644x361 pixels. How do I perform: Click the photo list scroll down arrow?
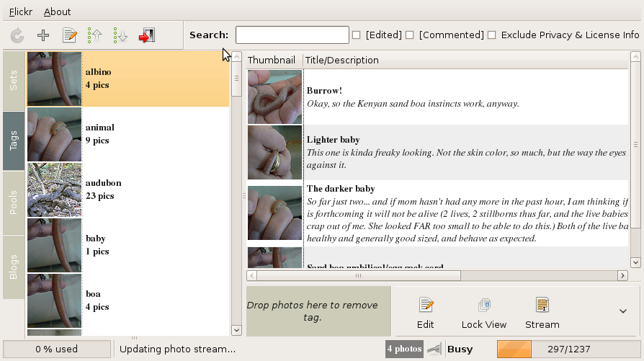[635, 262]
